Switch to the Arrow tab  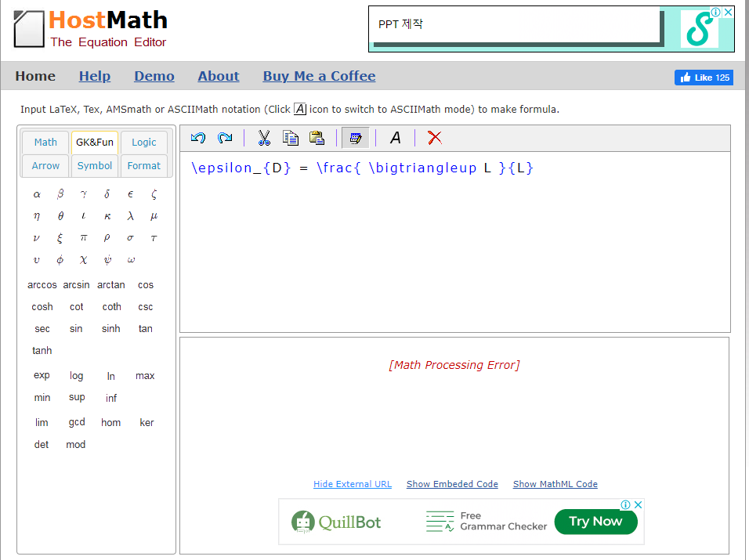pyautogui.click(x=45, y=166)
